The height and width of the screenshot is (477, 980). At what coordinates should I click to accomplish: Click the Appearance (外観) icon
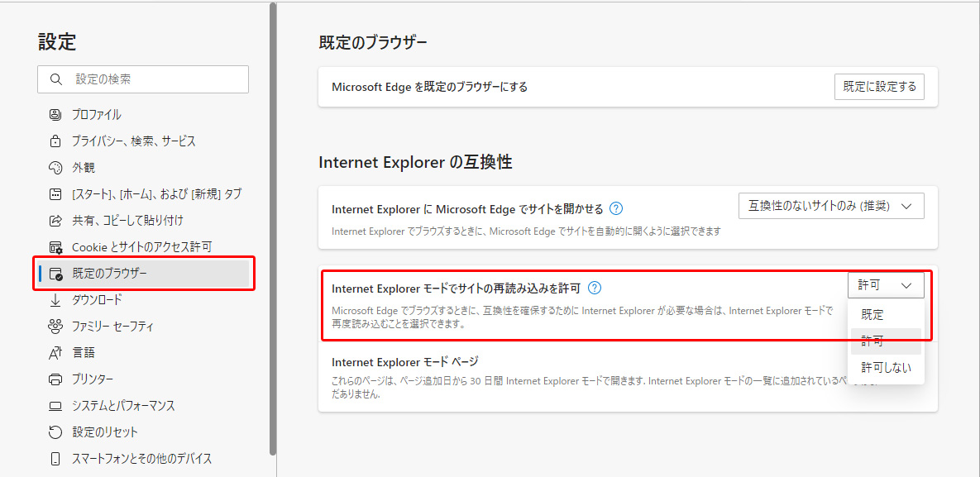pyautogui.click(x=55, y=168)
